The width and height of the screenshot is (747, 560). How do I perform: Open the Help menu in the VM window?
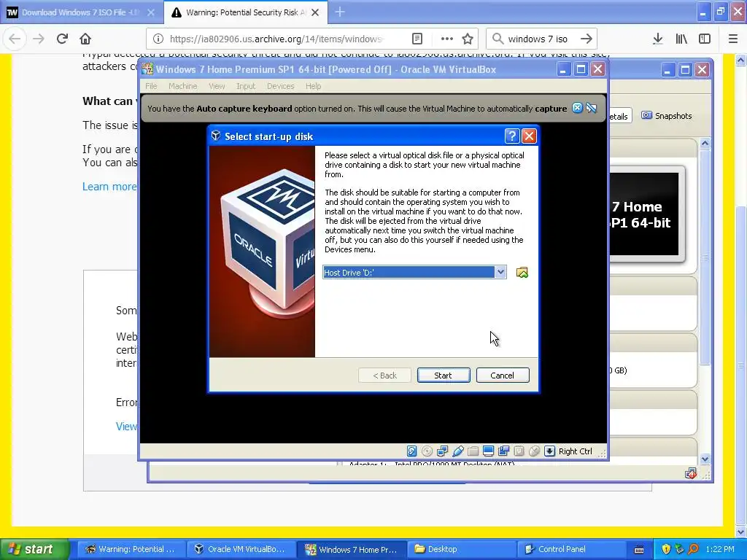pyautogui.click(x=314, y=86)
